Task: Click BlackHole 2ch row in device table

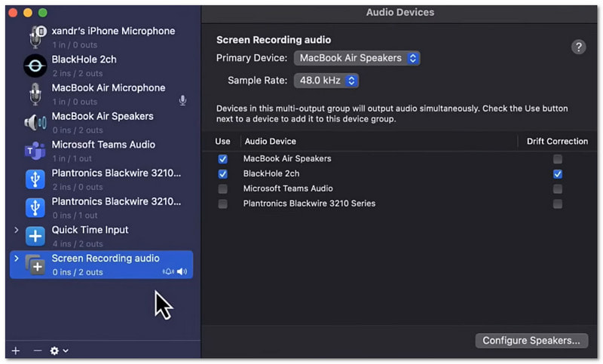Action: pos(400,174)
